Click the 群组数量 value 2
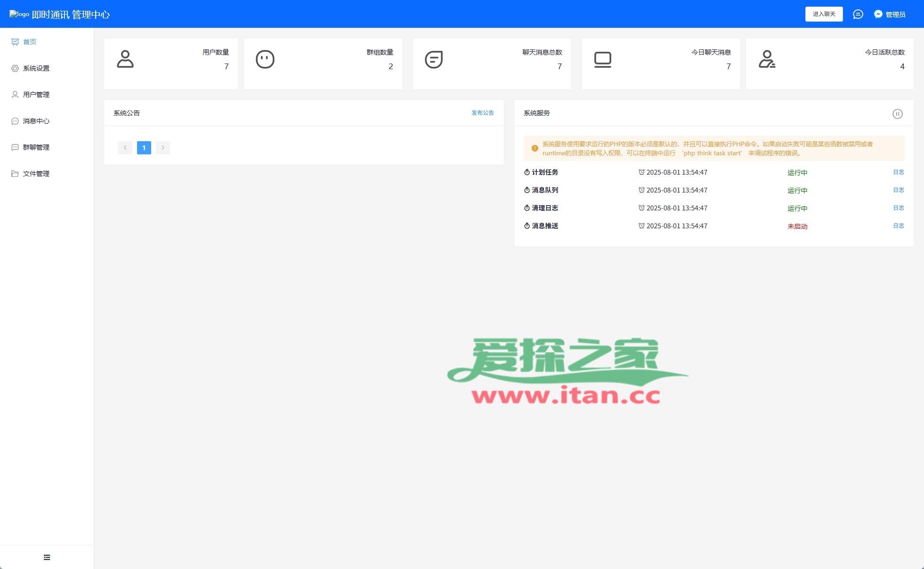The width and height of the screenshot is (924, 569). tap(391, 66)
